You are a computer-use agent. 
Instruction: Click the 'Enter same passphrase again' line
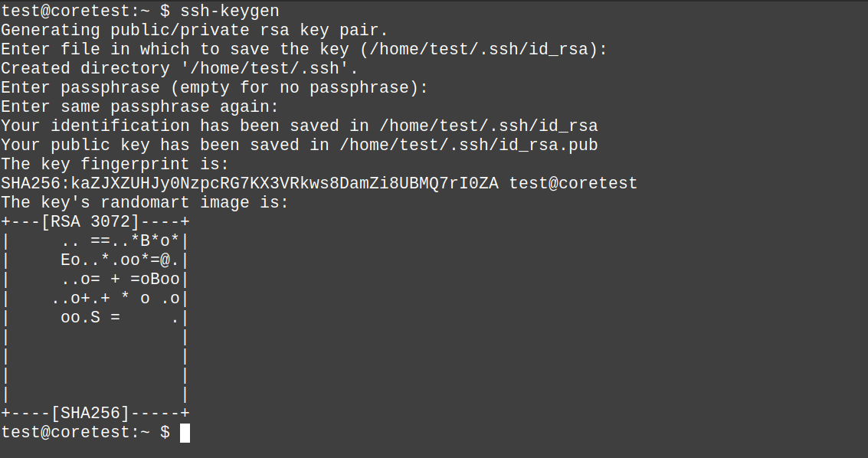click(139, 106)
